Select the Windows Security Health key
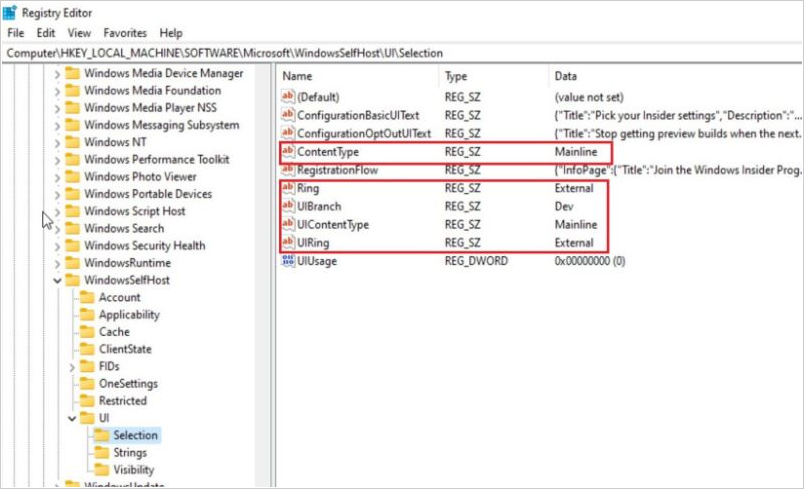Viewport: 805px width, 490px height. click(x=145, y=246)
